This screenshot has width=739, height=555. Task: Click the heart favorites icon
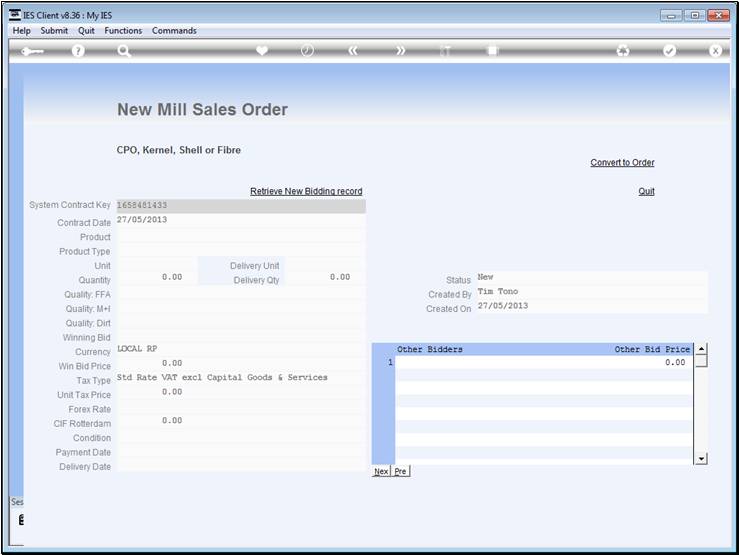[262, 51]
